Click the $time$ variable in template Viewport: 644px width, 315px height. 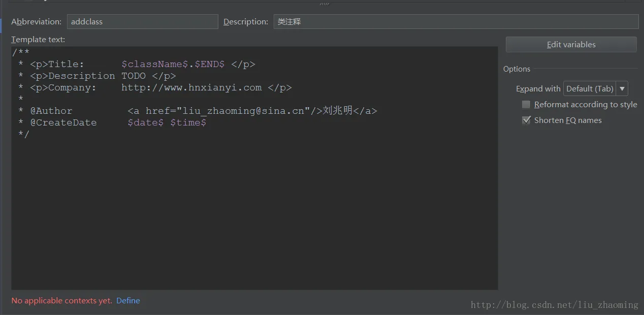pyautogui.click(x=188, y=122)
